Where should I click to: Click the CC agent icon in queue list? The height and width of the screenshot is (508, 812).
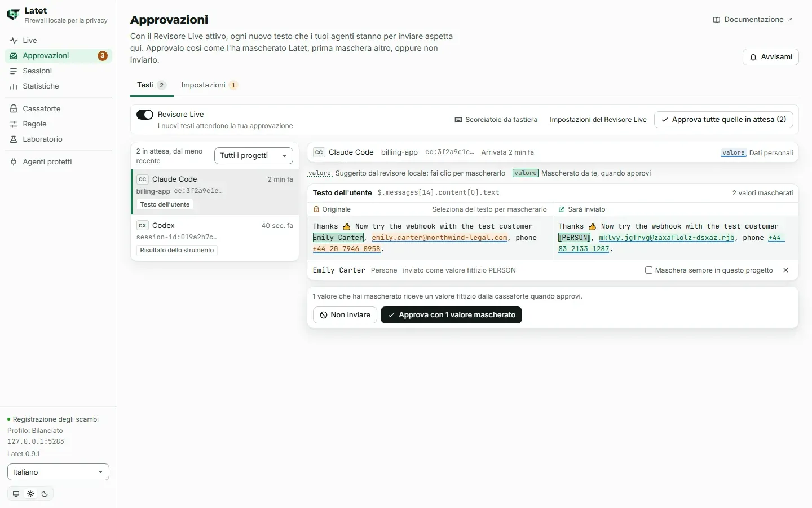pyautogui.click(x=142, y=179)
